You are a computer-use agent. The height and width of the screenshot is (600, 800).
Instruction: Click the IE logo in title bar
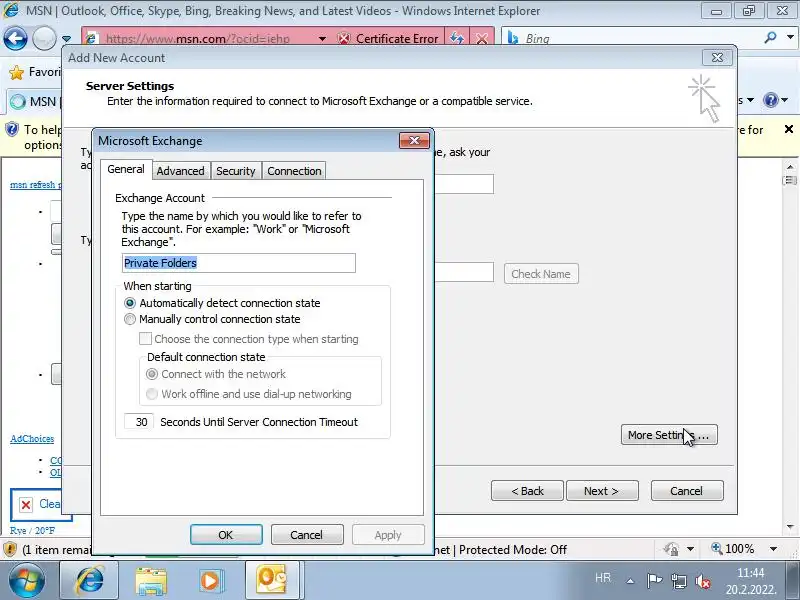(11, 11)
